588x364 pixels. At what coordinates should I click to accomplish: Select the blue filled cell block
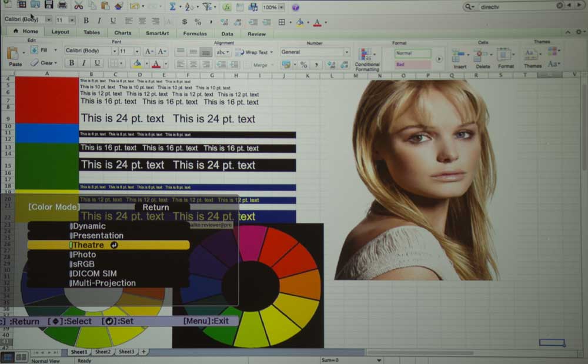pyautogui.click(x=47, y=134)
